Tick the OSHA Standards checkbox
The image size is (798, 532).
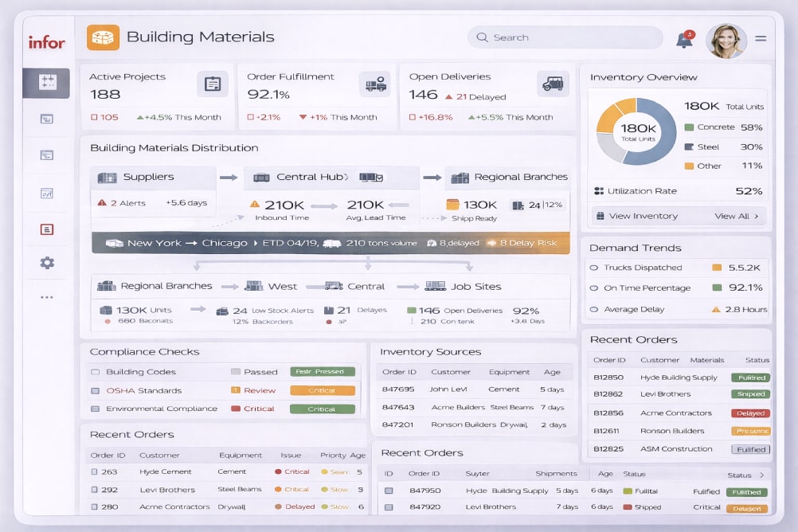pyautogui.click(x=96, y=390)
